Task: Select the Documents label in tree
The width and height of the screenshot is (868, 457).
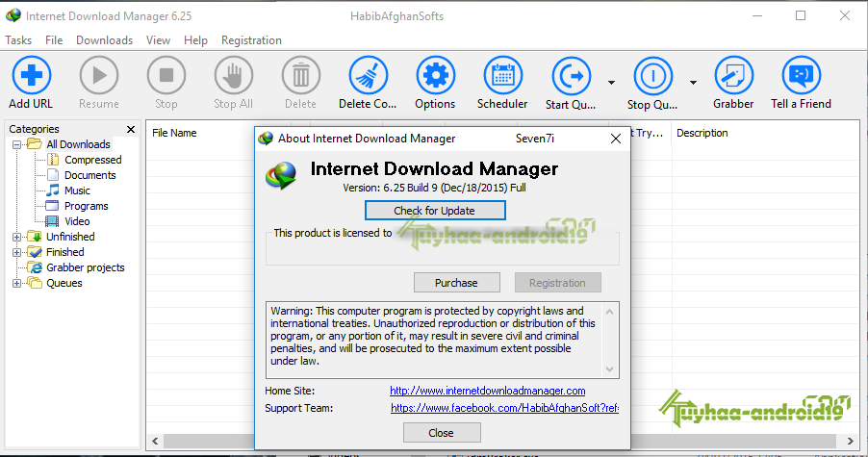Action: point(90,175)
